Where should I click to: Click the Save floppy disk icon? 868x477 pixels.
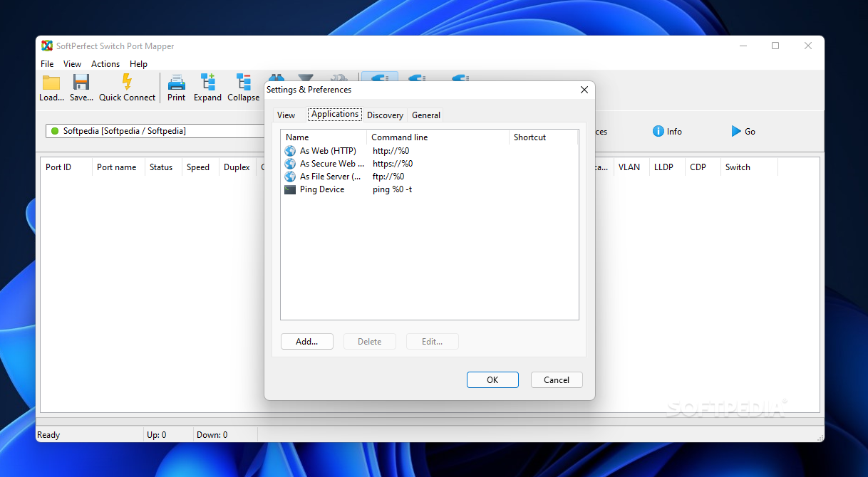click(x=81, y=82)
